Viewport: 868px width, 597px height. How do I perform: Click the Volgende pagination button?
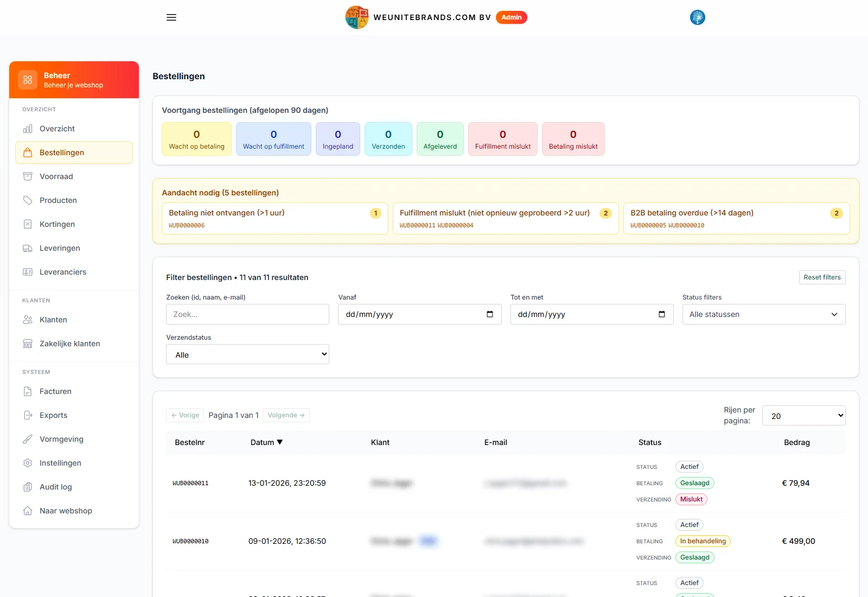[286, 415]
